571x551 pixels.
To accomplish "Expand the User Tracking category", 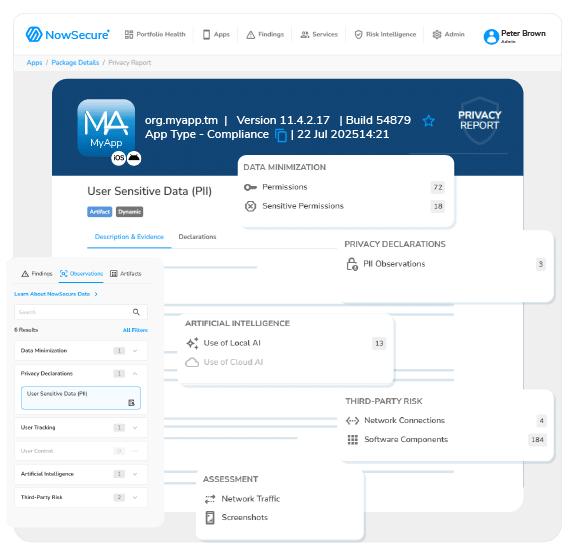I will 81,428.
